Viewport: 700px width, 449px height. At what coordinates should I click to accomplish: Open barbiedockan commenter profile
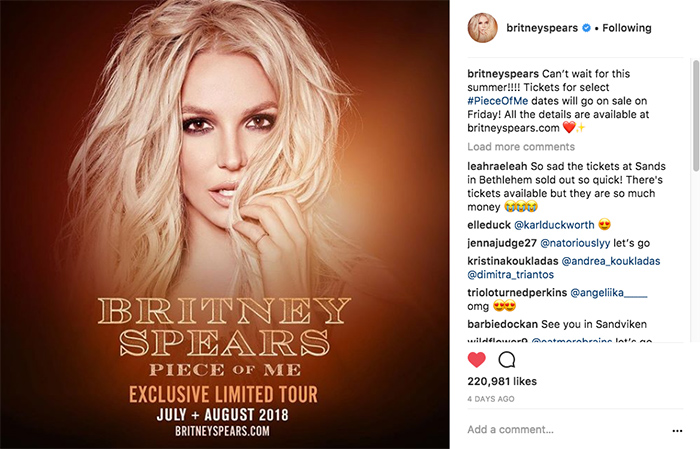pyautogui.click(x=503, y=324)
